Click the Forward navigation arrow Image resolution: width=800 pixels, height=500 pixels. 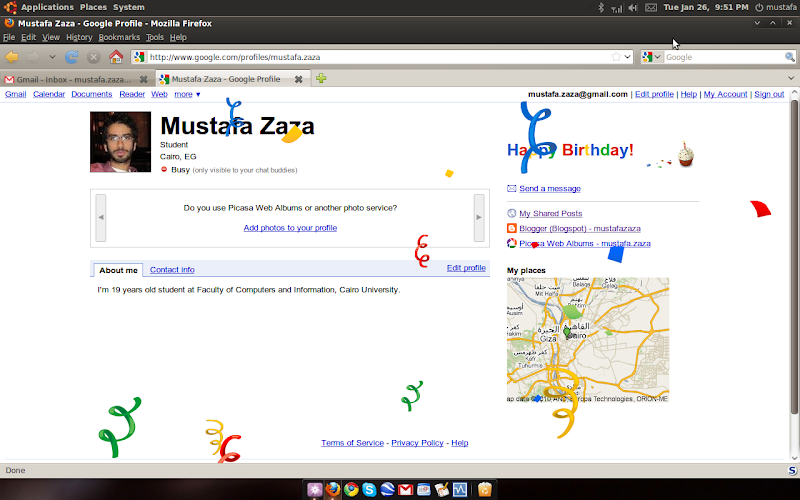click(x=33, y=57)
